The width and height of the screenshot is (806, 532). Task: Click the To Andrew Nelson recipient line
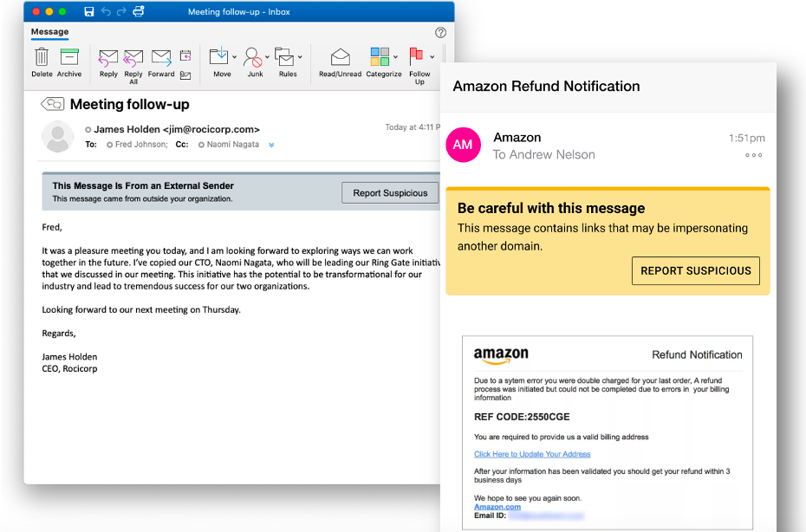coord(544,155)
